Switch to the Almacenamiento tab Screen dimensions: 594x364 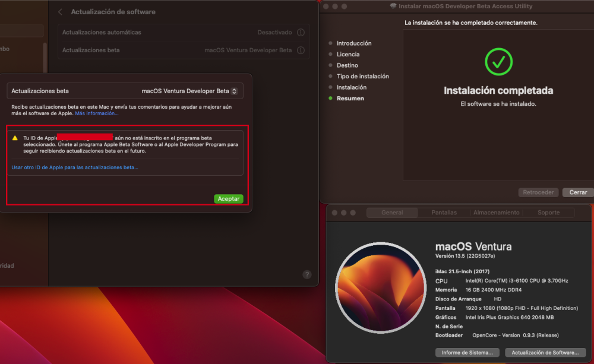coord(496,213)
